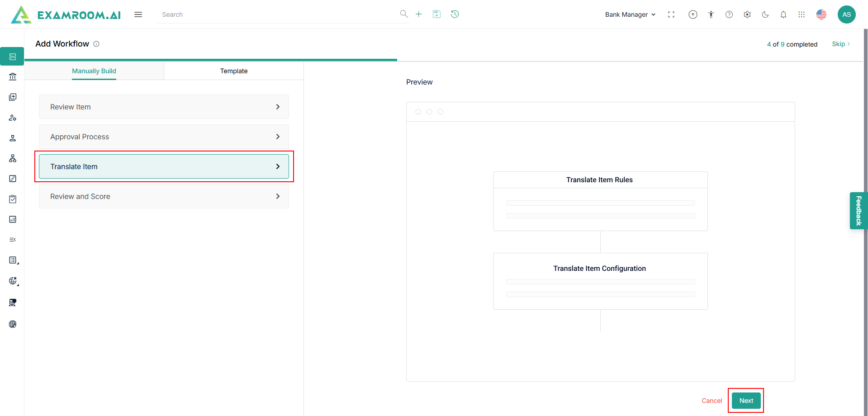Click the save disk icon in header
The image size is (868, 416).
pos(436,14)
